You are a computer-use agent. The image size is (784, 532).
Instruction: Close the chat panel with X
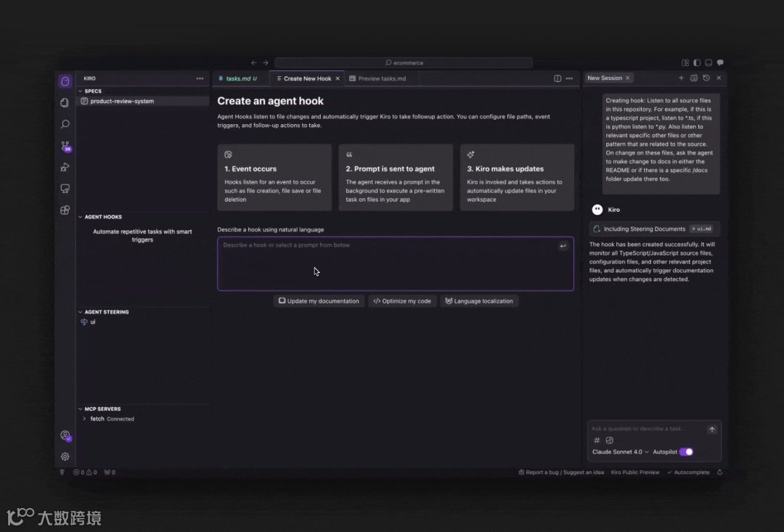point(719,78)
